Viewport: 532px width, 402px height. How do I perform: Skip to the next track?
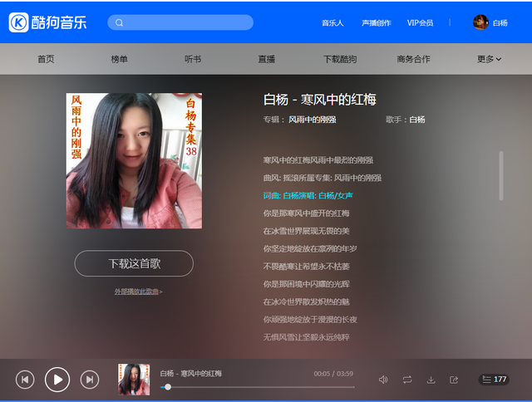coord(90,380)
